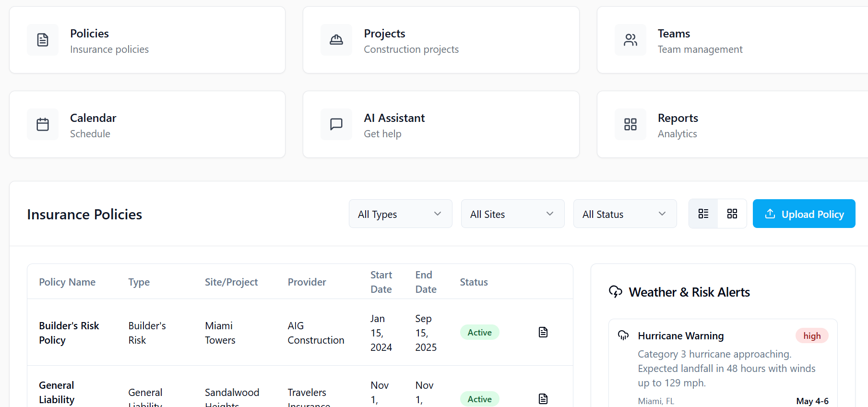Click the Upload Policy button
Viewport: 868px width, 407px height.
[804, 214]
